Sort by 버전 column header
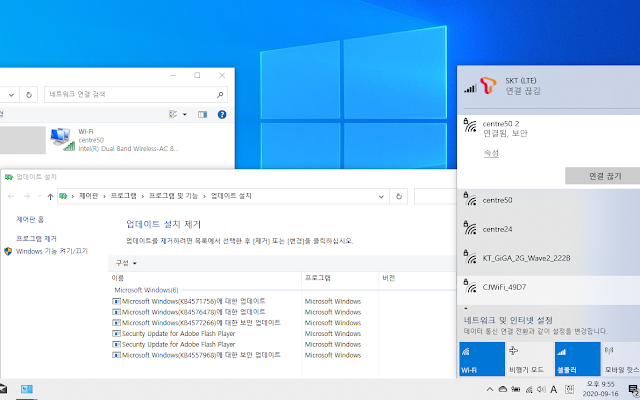The width and height of the screenshot is (640, 400). pos(417,278)
